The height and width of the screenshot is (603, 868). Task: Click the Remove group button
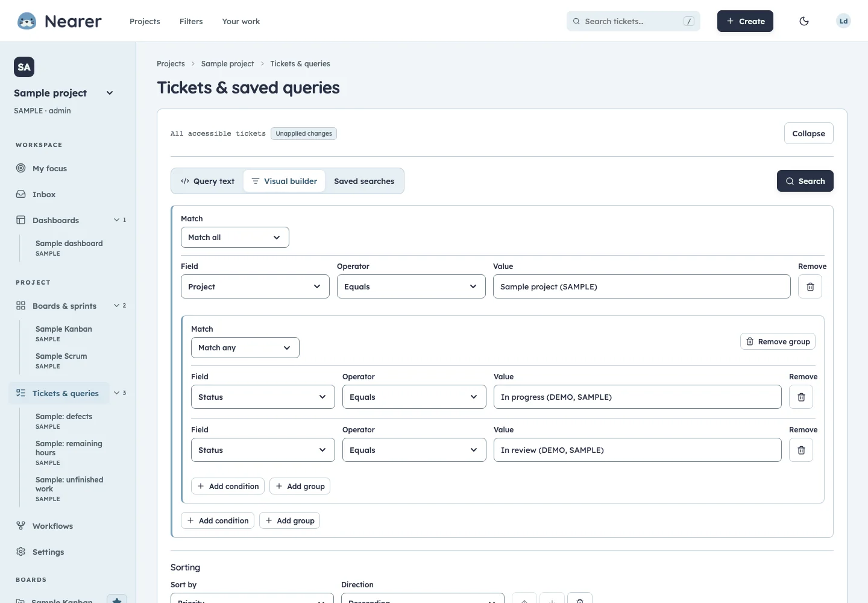coord(778,341)
